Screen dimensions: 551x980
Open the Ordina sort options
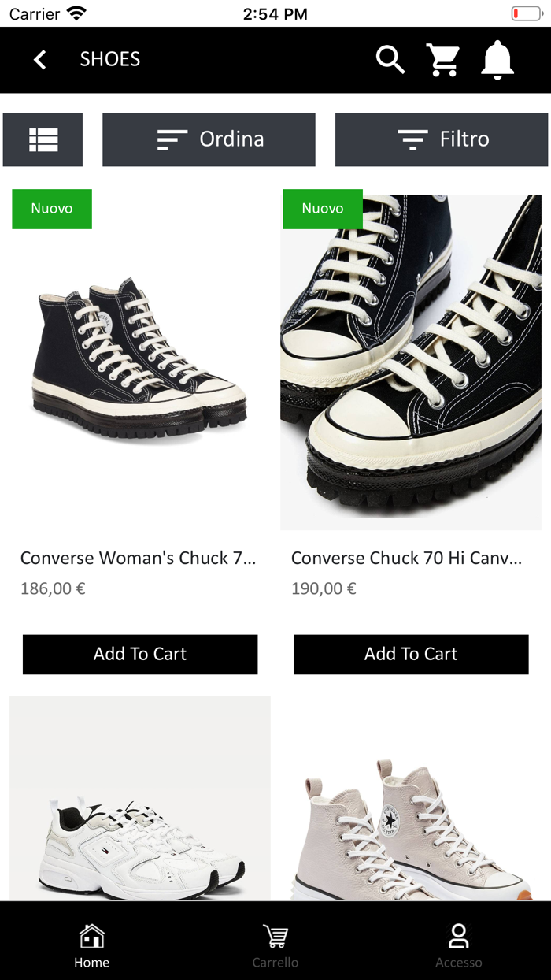209,139
